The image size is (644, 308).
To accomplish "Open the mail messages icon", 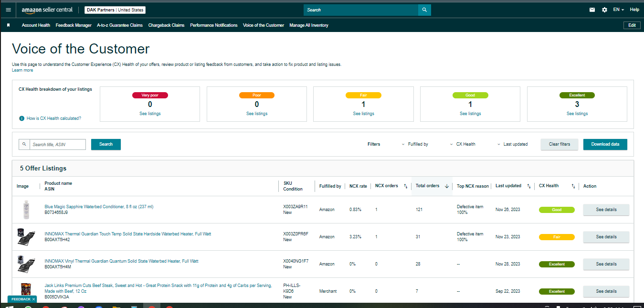I will click(x=592, y=10).
